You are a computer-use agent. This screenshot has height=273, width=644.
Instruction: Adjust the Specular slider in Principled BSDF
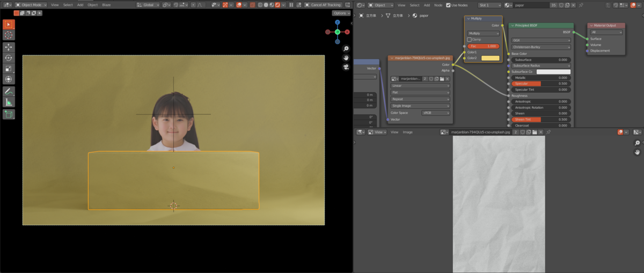click(x=541, y=84)
